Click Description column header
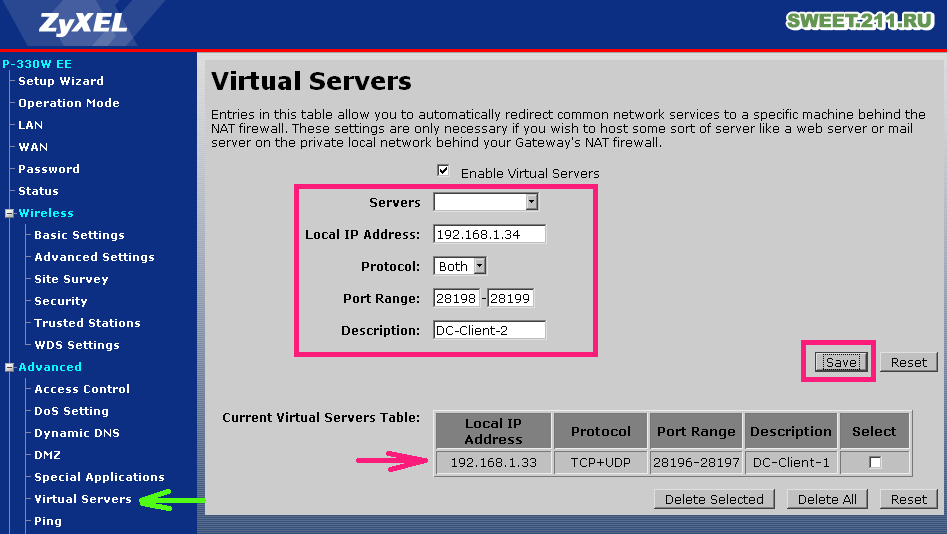 [x=791, y=431]
